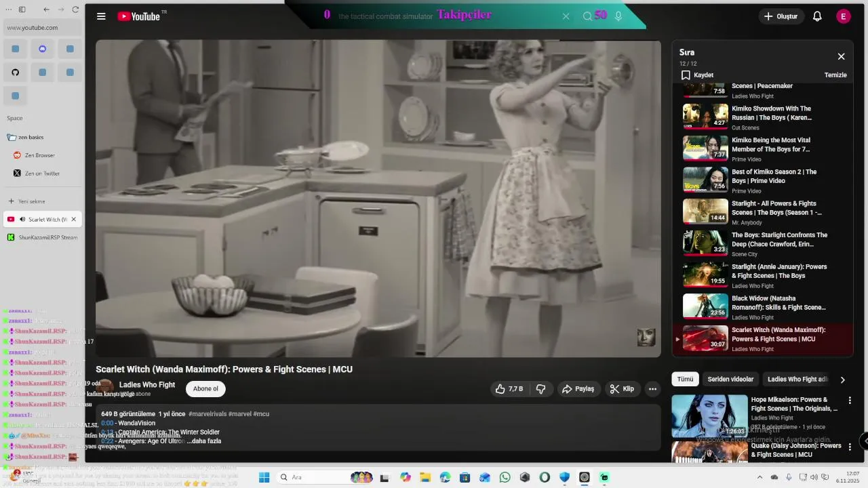The image size is (868, 488).
Task: Open the Hope Mikaelson video thumbnail
Action: [x=709, y=415]
